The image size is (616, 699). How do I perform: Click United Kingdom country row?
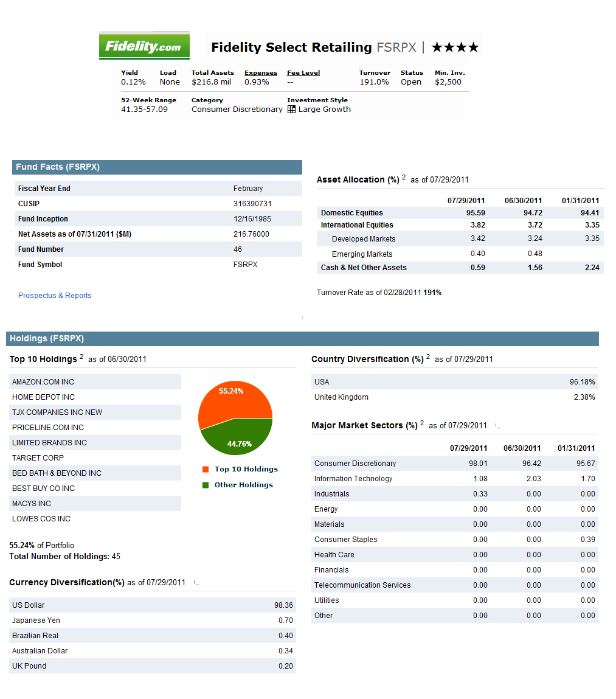click(x=455, y=397)
